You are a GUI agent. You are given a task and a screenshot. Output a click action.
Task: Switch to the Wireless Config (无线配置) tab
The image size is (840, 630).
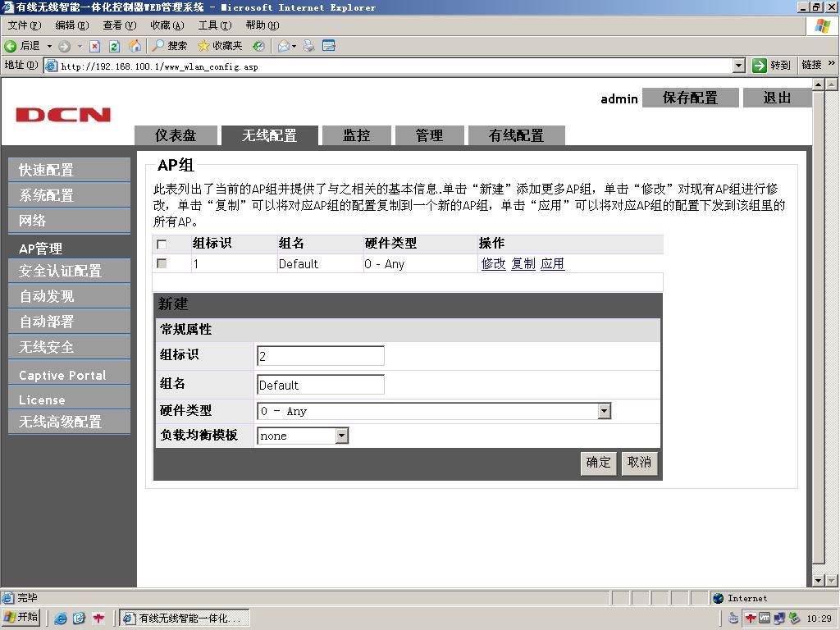tap(269, 135)
